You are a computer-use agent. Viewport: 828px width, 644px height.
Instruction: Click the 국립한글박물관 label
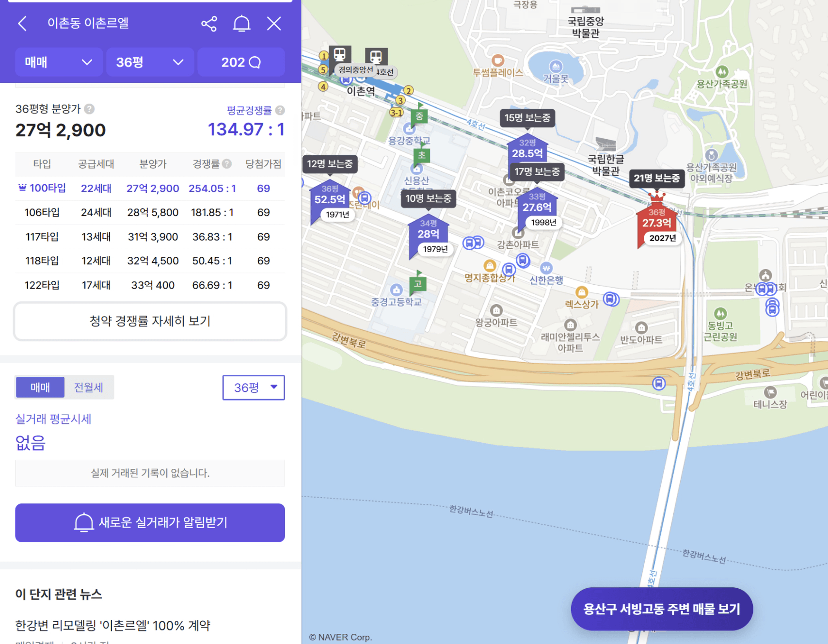click(606, 165)
